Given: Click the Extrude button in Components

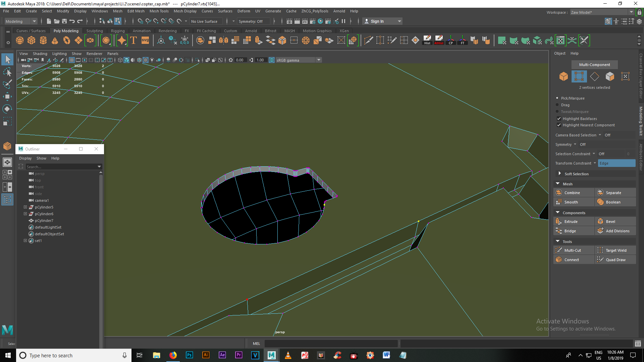Looking at the screenshot, I should [571, 222].
